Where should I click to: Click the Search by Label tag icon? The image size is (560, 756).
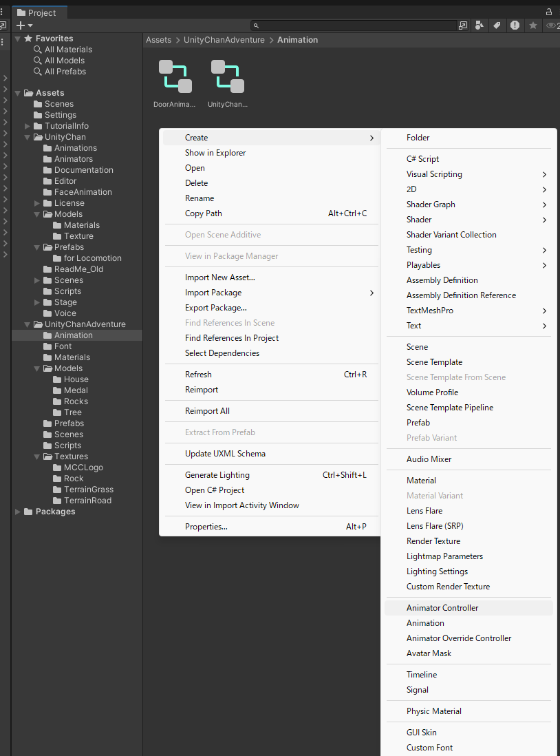pyautogui.click(x=497, y=25)
